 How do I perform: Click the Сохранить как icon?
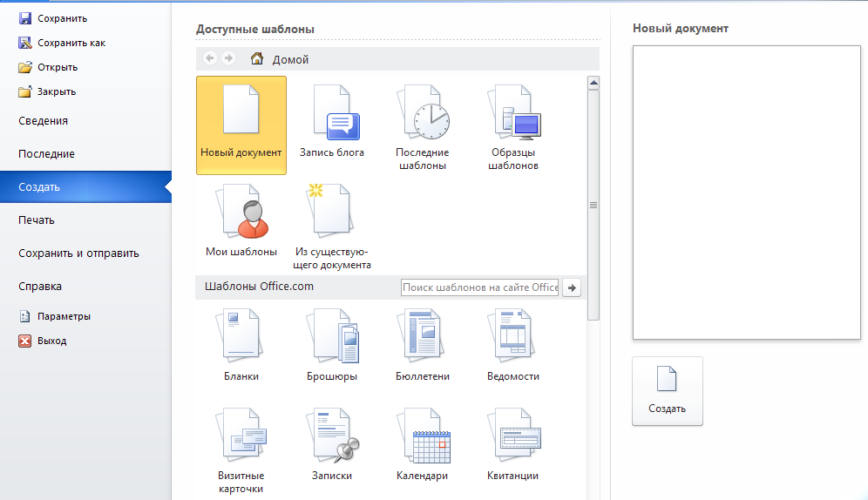(x=25, y=43)
